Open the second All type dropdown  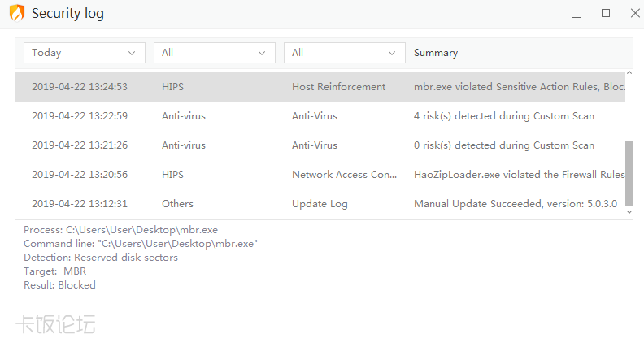coord(344,53)
